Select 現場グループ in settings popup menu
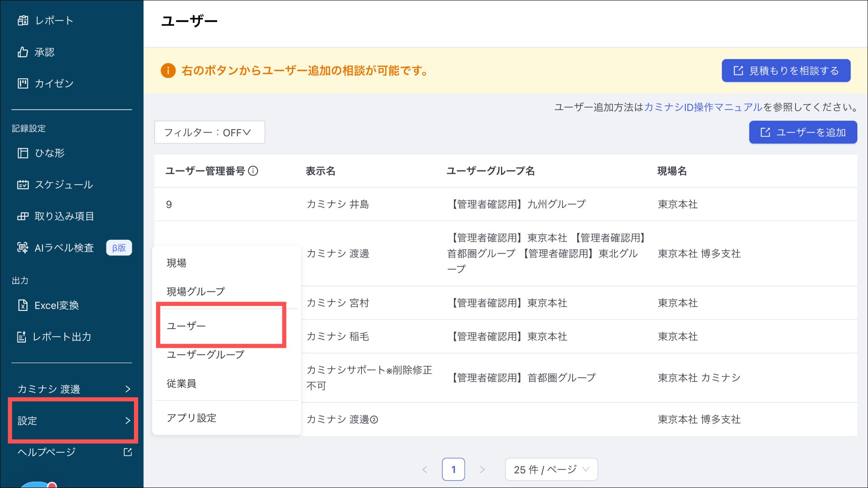The height and width of the screenshot is (488, 868). [x=195, y=291]
